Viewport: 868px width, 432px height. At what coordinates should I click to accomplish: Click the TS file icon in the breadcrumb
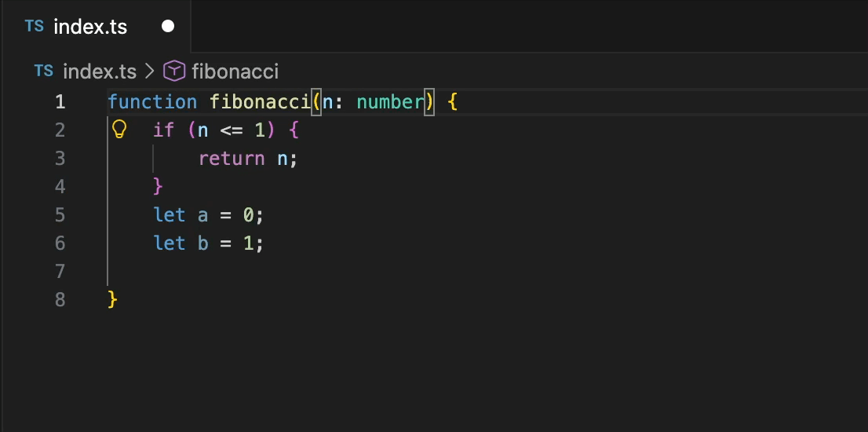coord(44,71)
